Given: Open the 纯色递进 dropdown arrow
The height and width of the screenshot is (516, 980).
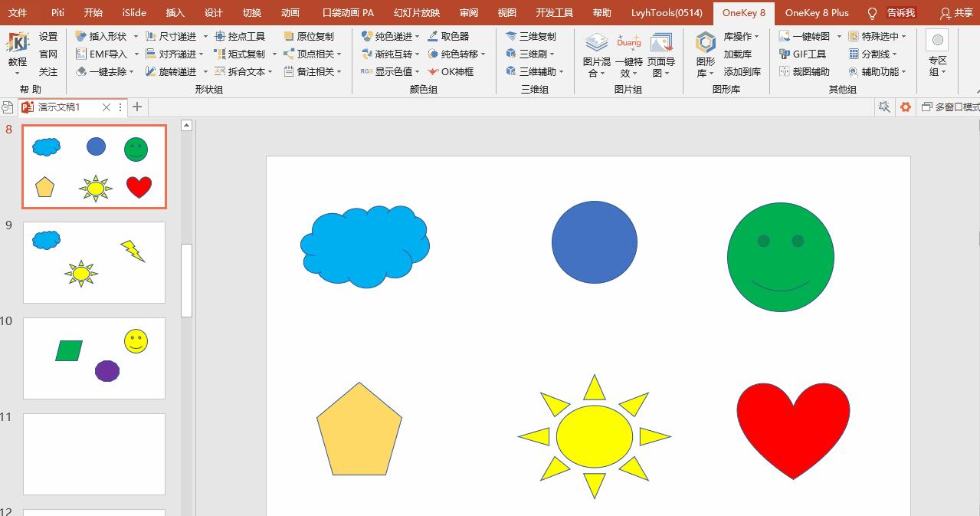Looking at the screenshot, I should tap(418, 36).
